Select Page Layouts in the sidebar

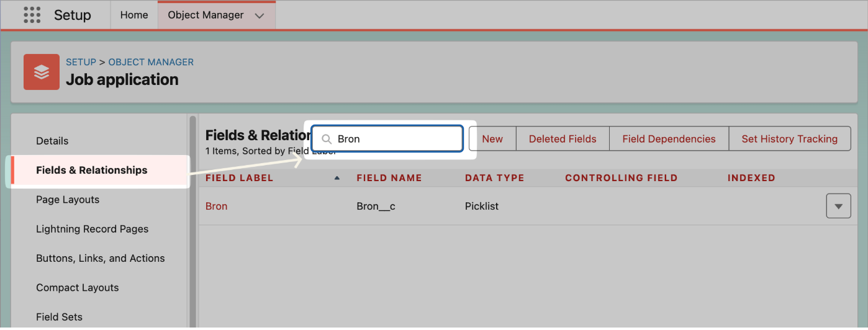[x=68, y=200]
